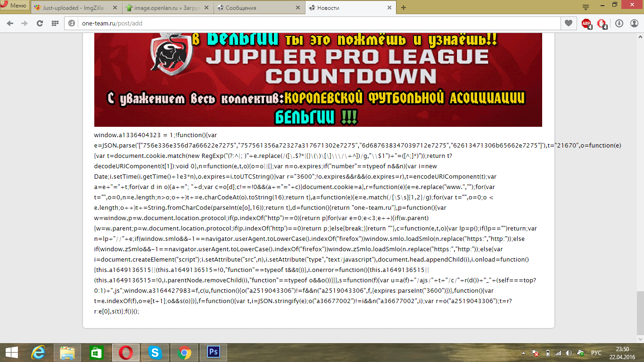Open the user account icon in toolbar

click(x=634, y=23)
